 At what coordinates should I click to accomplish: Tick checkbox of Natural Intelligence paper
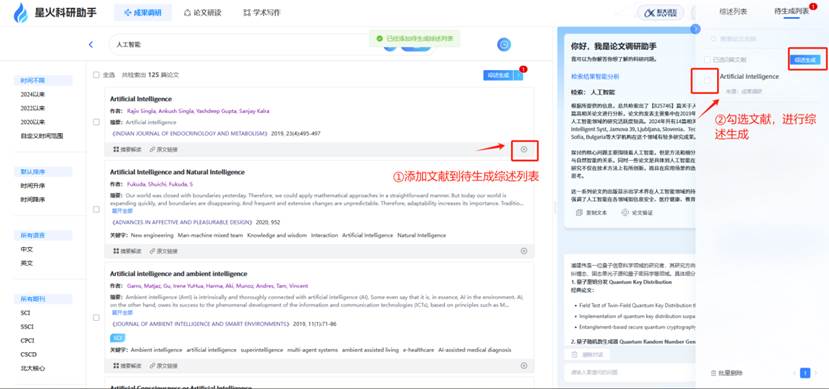point(96,209)
